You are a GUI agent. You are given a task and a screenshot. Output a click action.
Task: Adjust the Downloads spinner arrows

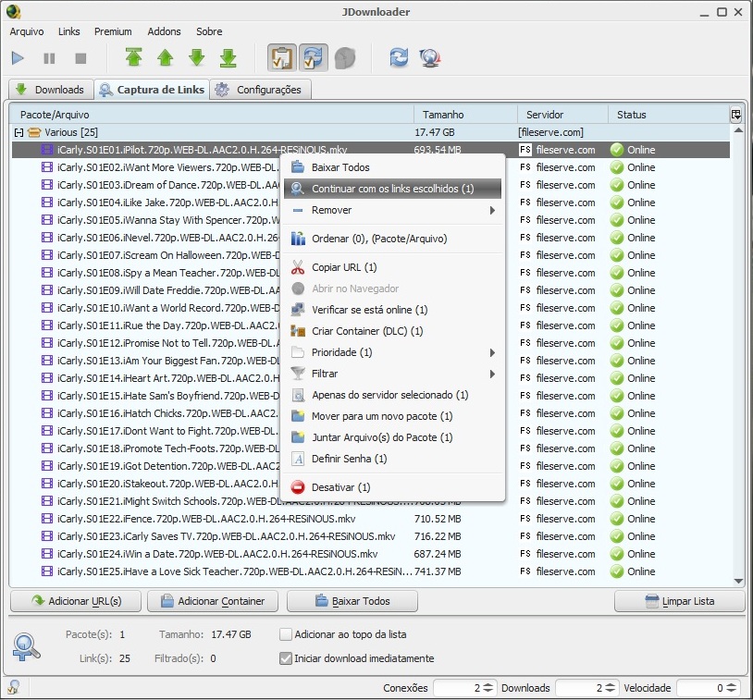(x=610, y=688)
